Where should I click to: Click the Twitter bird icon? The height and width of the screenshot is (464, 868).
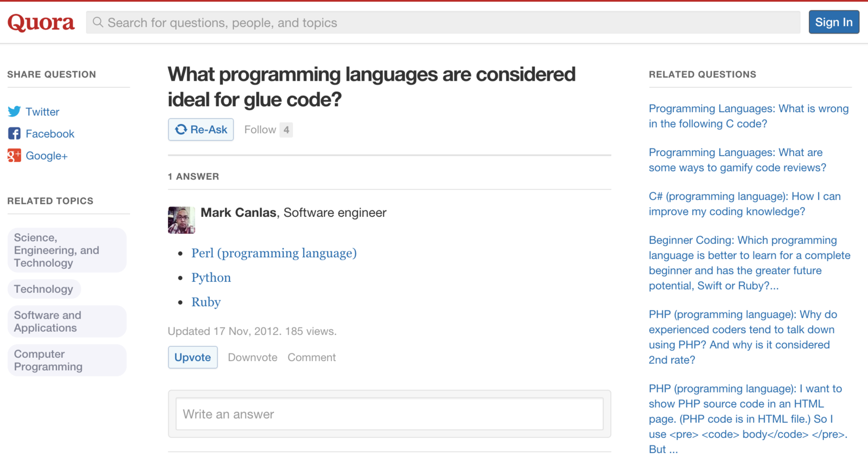click(x=14, y=112)
